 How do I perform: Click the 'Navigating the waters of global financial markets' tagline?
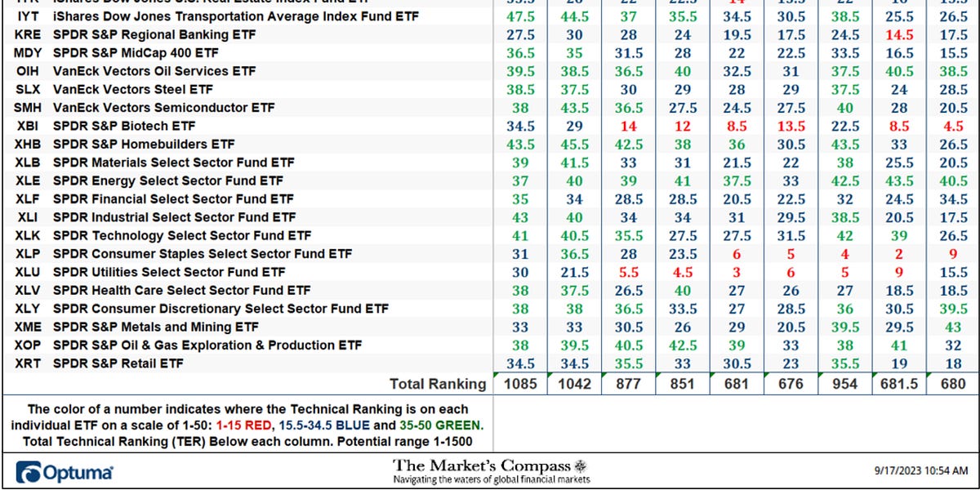tap(492, 479)
